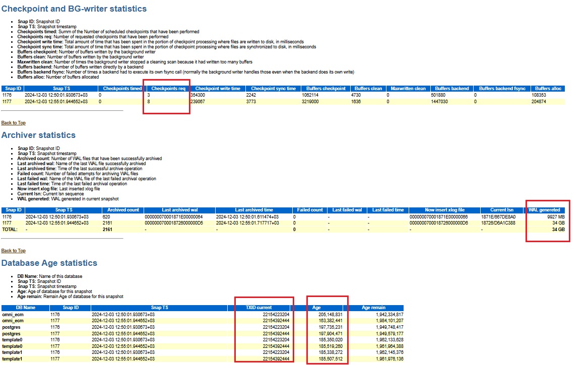Select the Database Age statistics heading
Screen dimensions: 588x365
point(49,263)
